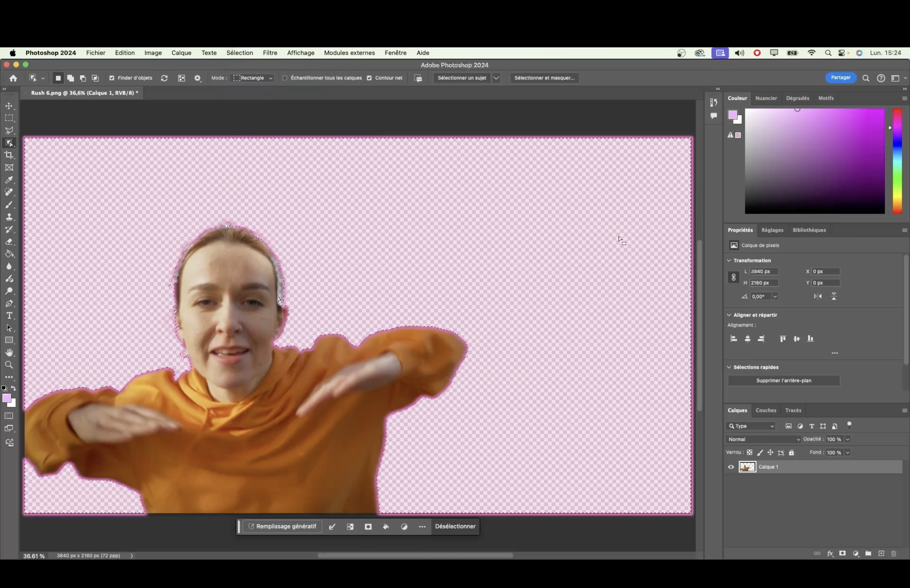This screenshot has width=910, height=588.
Task: Open the Normal blend mode dropdown
Action: coord(763,439)
